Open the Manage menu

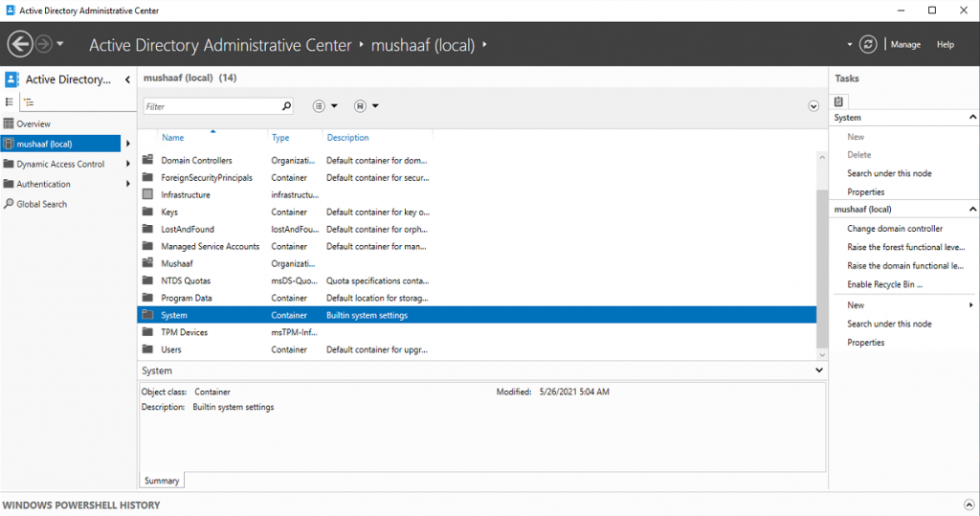click(x=905, y=44)
